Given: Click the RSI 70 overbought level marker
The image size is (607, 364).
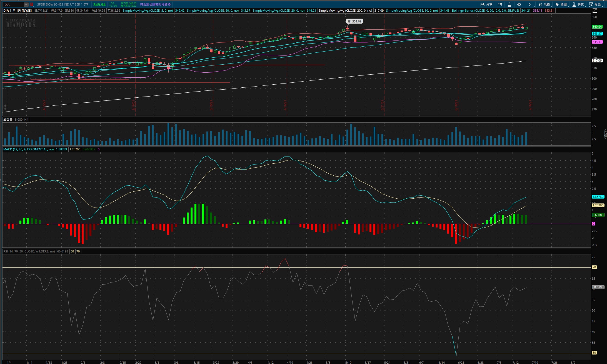Looking at the screenshot, I should pyautogui.click(x=594, y=267).
